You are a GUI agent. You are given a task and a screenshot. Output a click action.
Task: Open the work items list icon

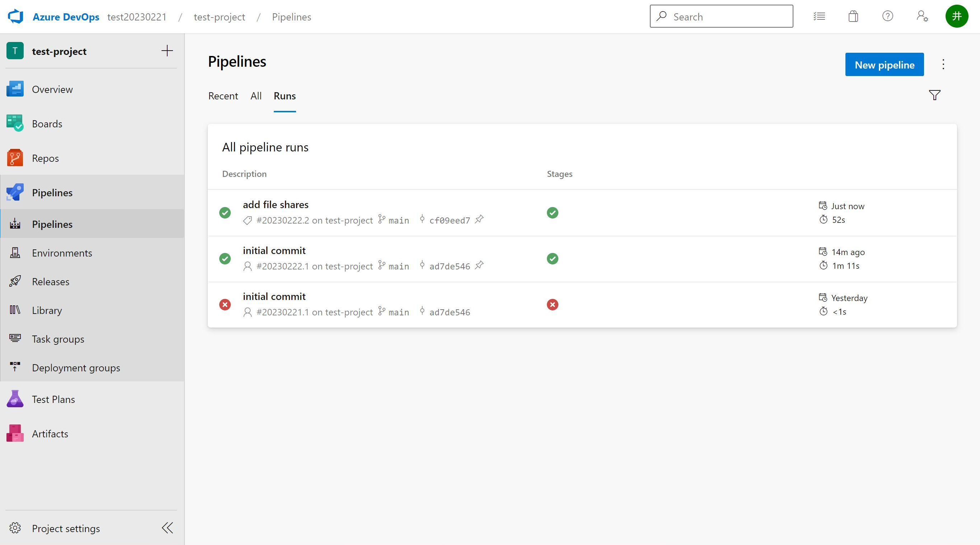(x=819, y=17)
